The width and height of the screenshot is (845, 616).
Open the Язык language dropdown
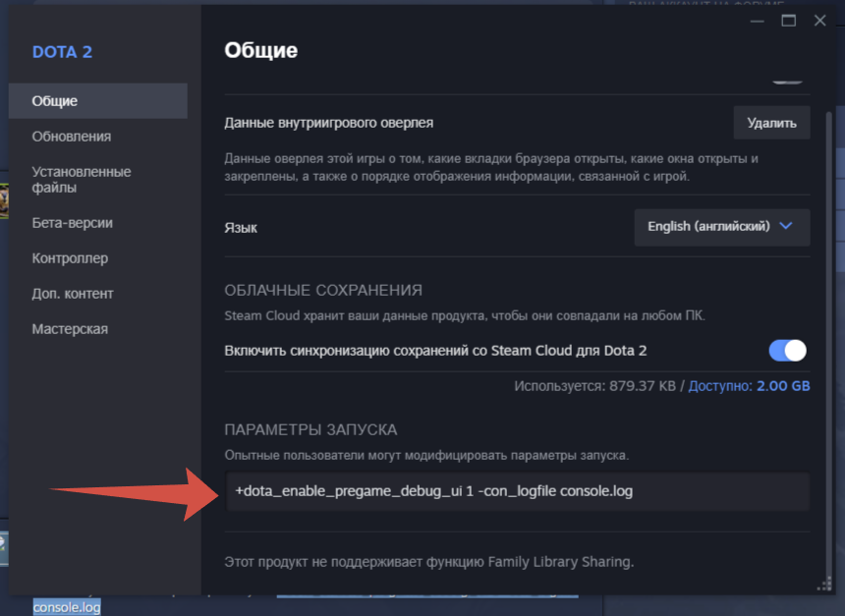(x=721, y=226)
